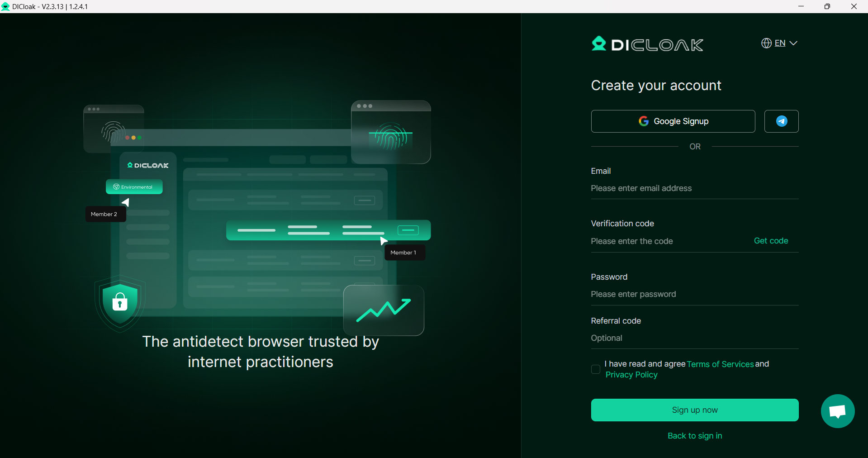Enable the agreement checkbox before signing up
This screenshot has height=458, width=868.
coord(596,369)
